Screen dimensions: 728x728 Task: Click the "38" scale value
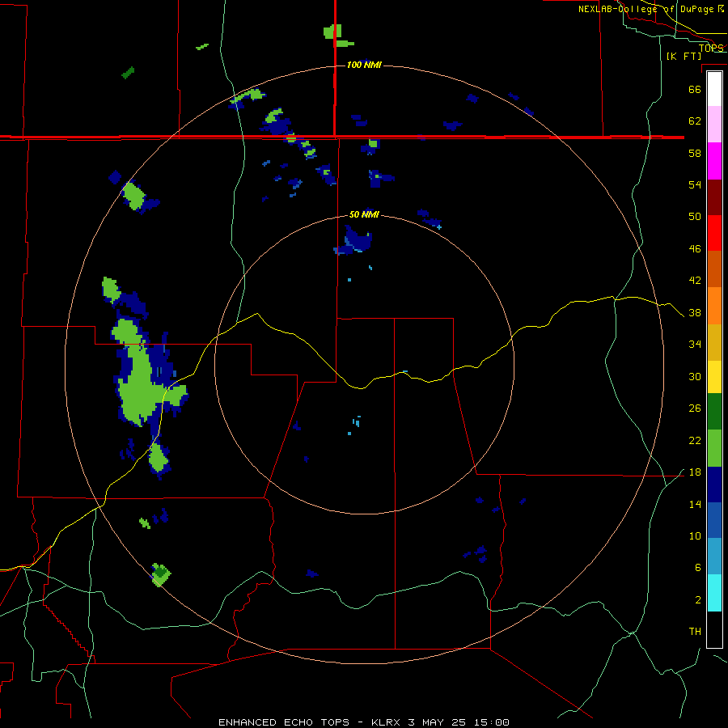point(695,312)
